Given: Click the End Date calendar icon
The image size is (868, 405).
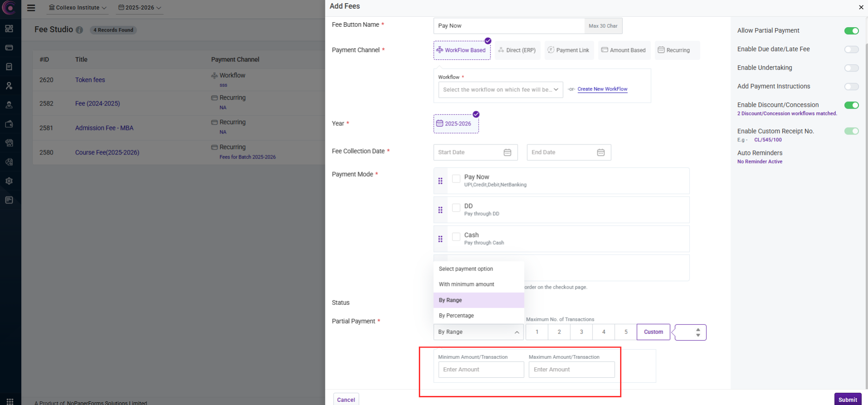Looking at the screenshot, I should click(x=601, y=153).
